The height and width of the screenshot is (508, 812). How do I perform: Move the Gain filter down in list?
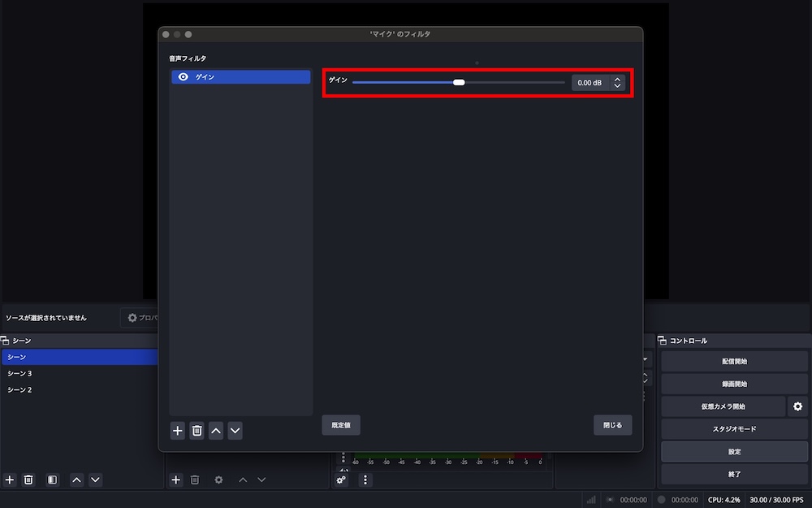235,431
